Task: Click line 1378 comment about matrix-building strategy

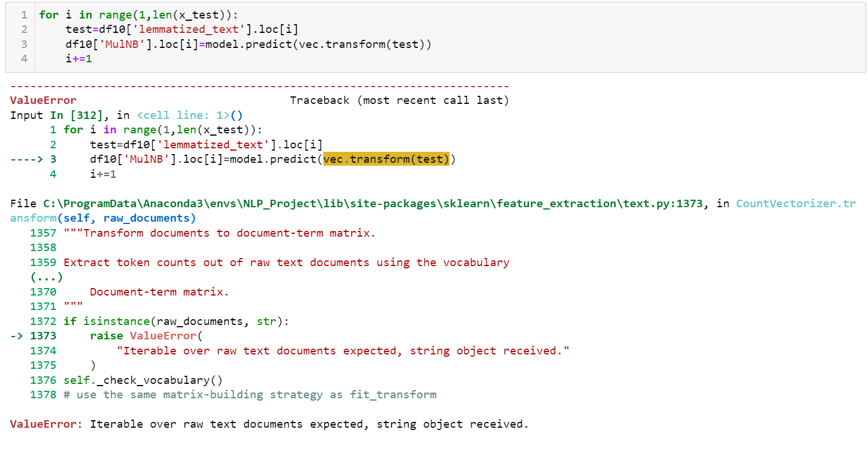Action: [x=250, y=395]
